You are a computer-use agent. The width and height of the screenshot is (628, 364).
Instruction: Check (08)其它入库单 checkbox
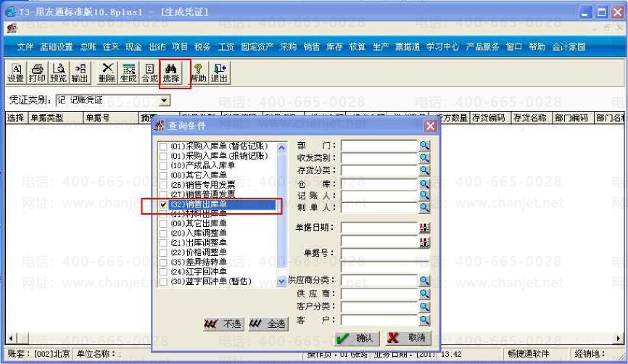point(163,175)
